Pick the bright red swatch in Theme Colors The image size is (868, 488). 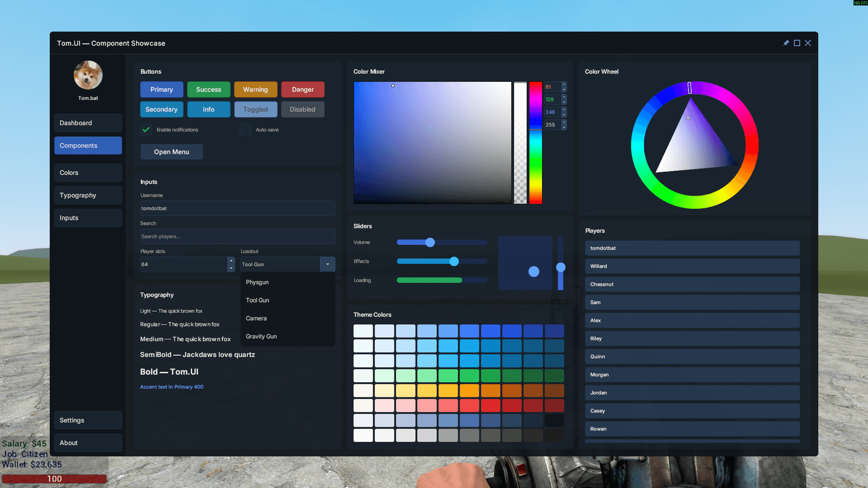[x=490, y=406]
